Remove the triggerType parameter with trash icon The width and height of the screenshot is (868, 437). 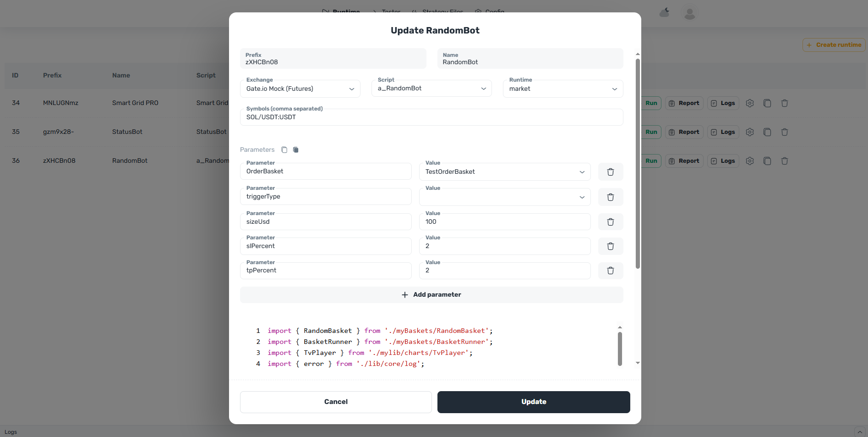pyautogui.click(x=610, y=197)
